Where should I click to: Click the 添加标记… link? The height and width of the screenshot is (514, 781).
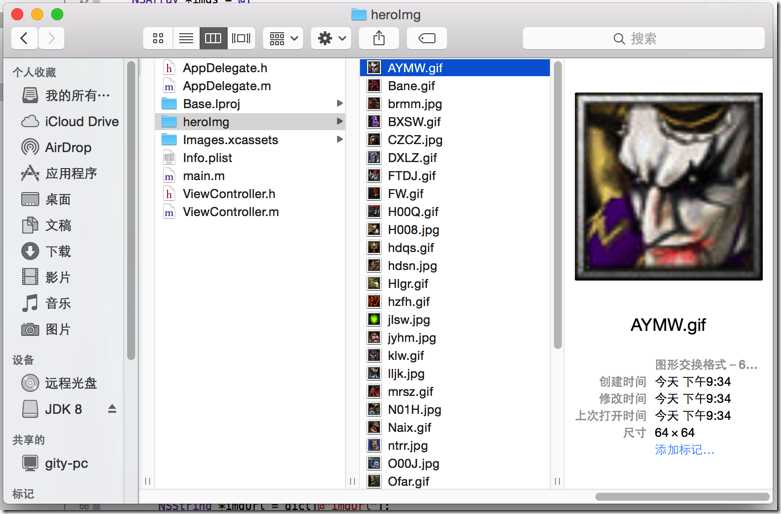point(684,450)
